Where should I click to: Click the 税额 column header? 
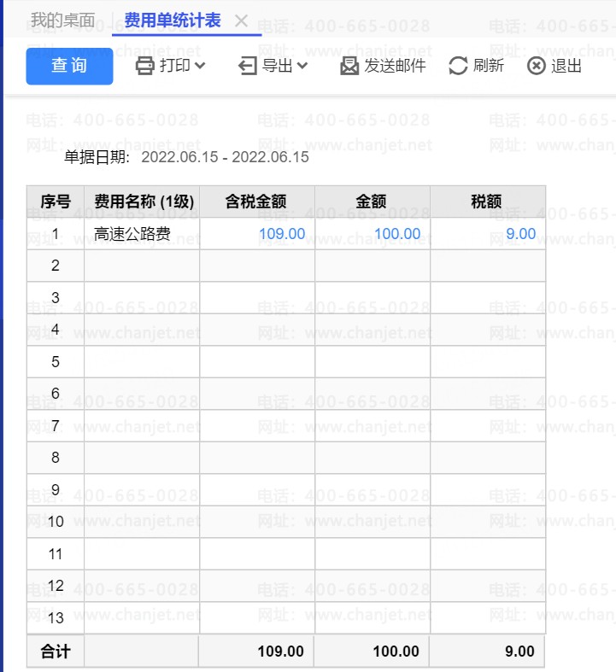click(487, 202)
